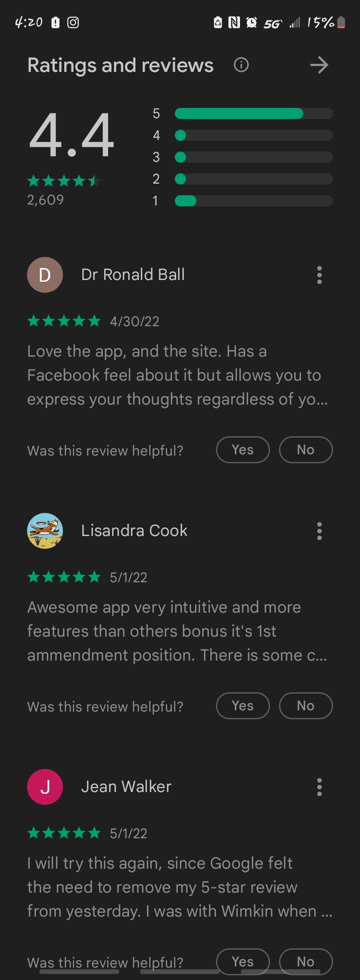This screenshot has height=980, width=360.
Task: Select No for Lisandra Cook's review
Action: click(306, 706)
